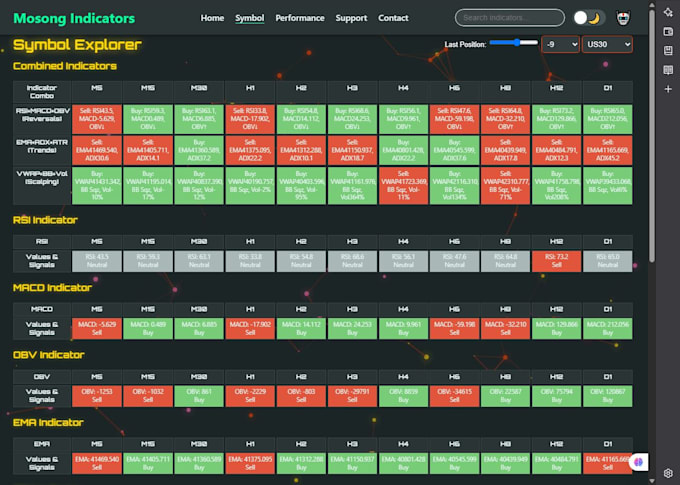Click the 'MACD: -5.629 Sell' cell
The height and width of the screenshot is (485, 680).
(x=97, y=328)
